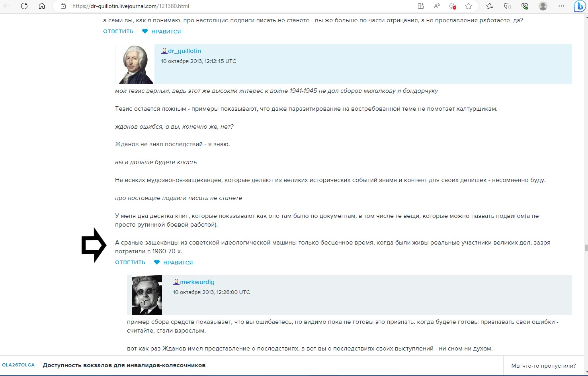The width and height of the screenshot is (588, 376).
Task: Add page to favorites star icon
Action: click(469, 6)
